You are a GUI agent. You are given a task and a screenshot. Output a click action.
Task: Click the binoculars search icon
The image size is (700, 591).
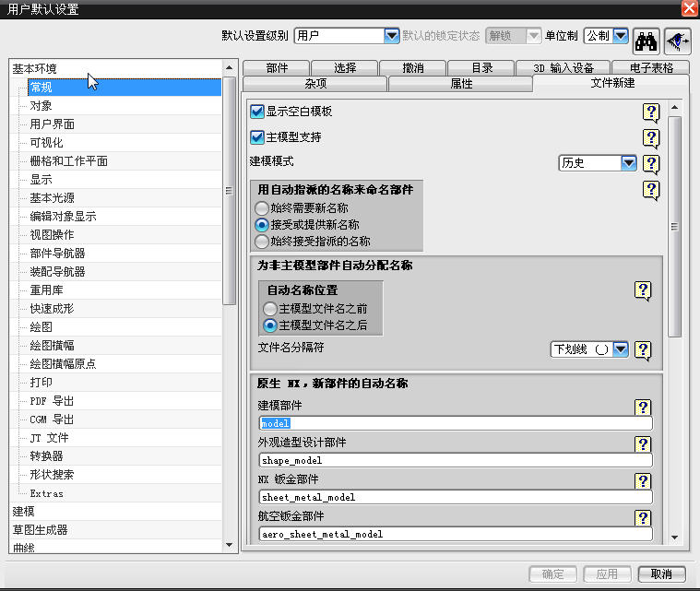click(x=646, y=41)
